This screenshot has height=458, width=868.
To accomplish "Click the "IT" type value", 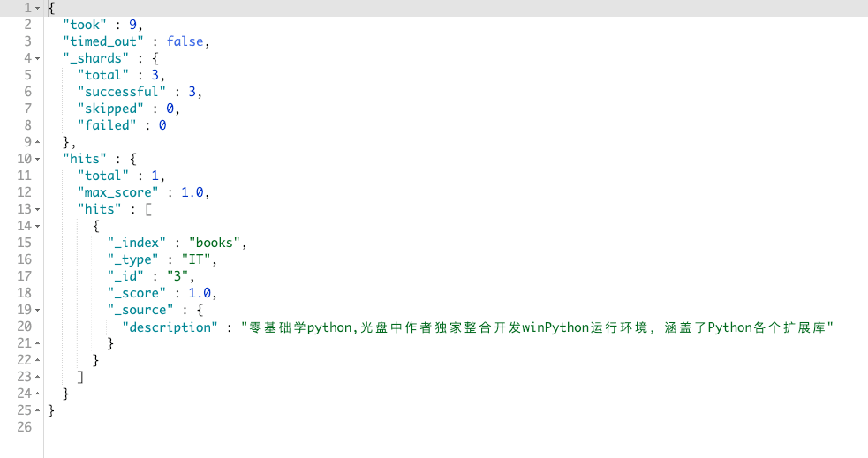I will (x=196, y=259).
